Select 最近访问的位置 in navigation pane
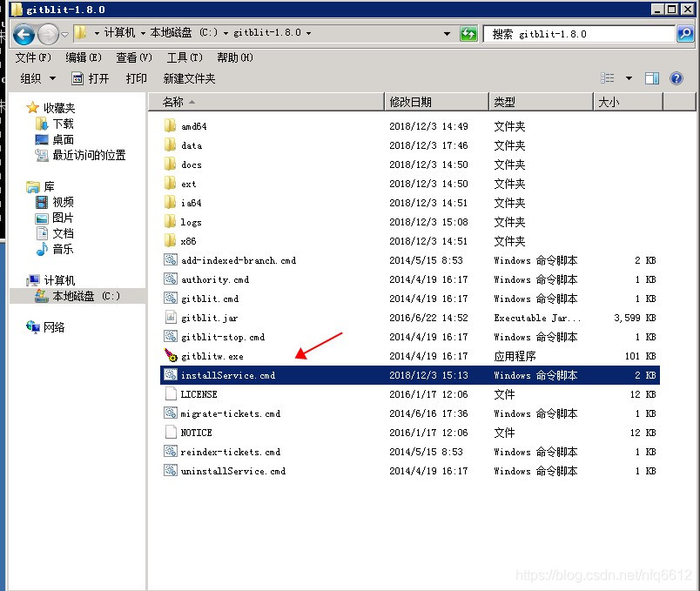 89,155
